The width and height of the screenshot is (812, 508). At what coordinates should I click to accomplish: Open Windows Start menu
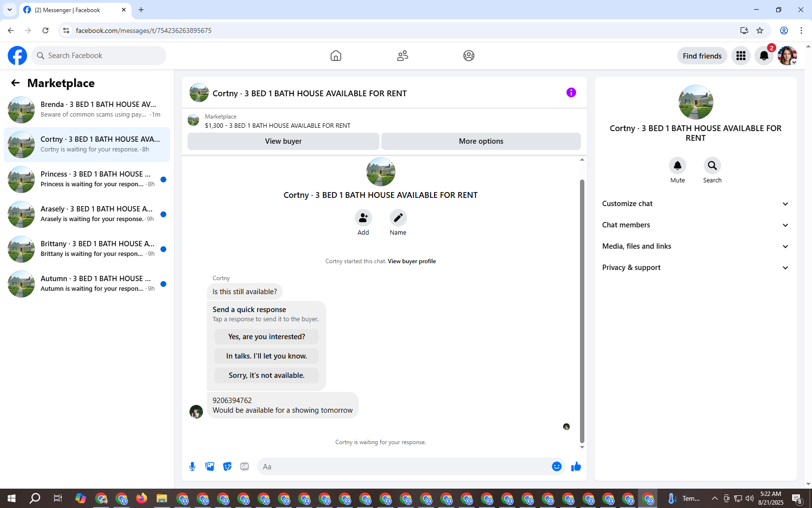[x=12, y=498]
